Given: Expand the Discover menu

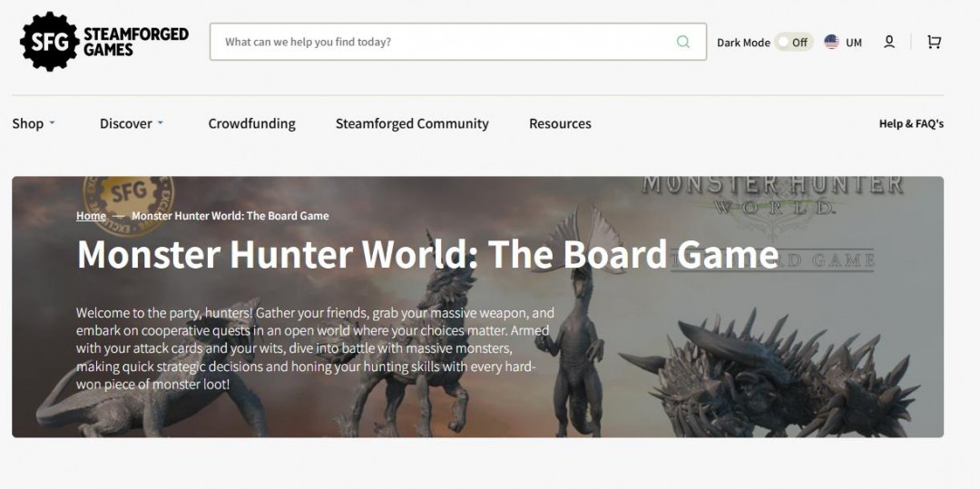Looking at the screenshot, I should 132,123.
